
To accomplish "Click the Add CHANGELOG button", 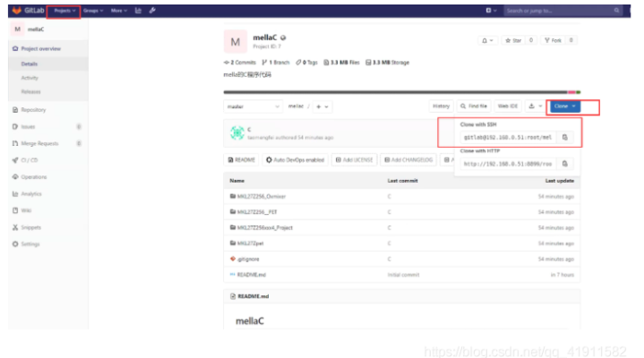I will pos(408,160).
